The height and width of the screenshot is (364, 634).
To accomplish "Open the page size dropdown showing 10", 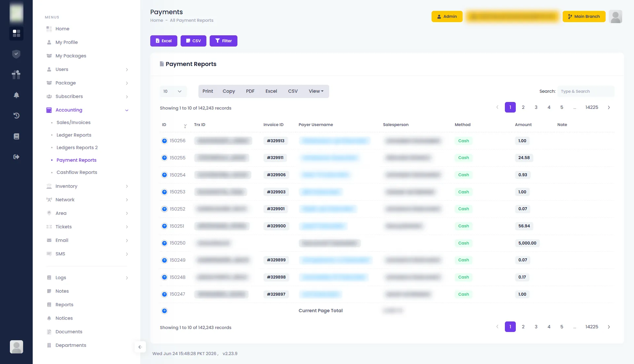I will [173, 91].
